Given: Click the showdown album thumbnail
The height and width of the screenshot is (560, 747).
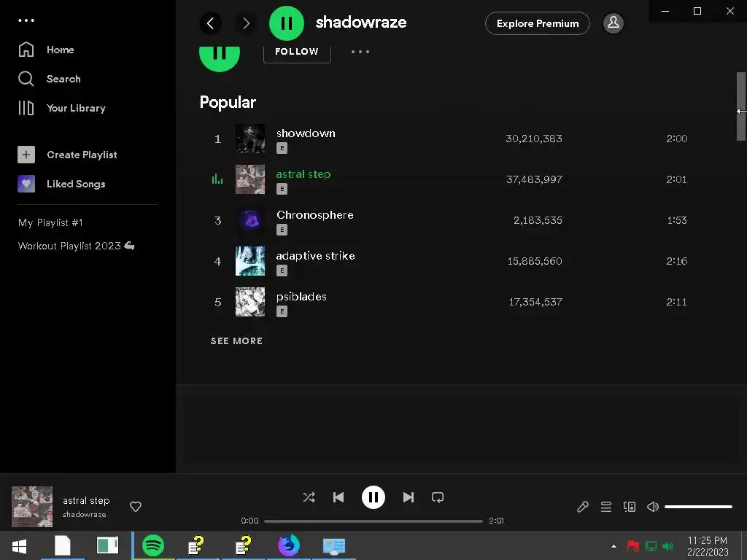Looking at the screenshot, I should 250,139.
